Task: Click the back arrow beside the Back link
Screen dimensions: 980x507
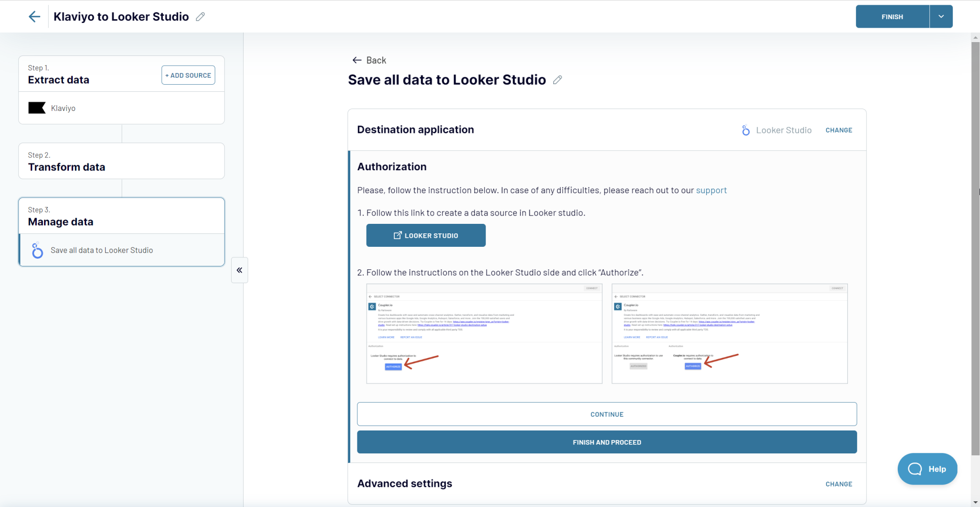Action: [x=356, y=60]
